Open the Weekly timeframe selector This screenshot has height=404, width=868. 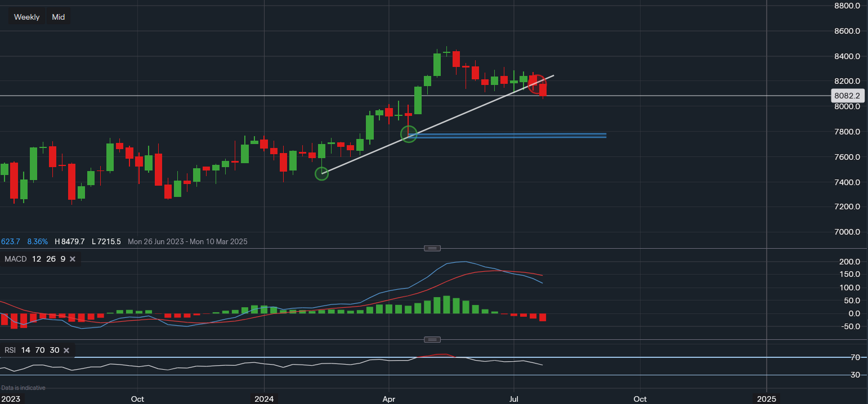coord(26,17)
